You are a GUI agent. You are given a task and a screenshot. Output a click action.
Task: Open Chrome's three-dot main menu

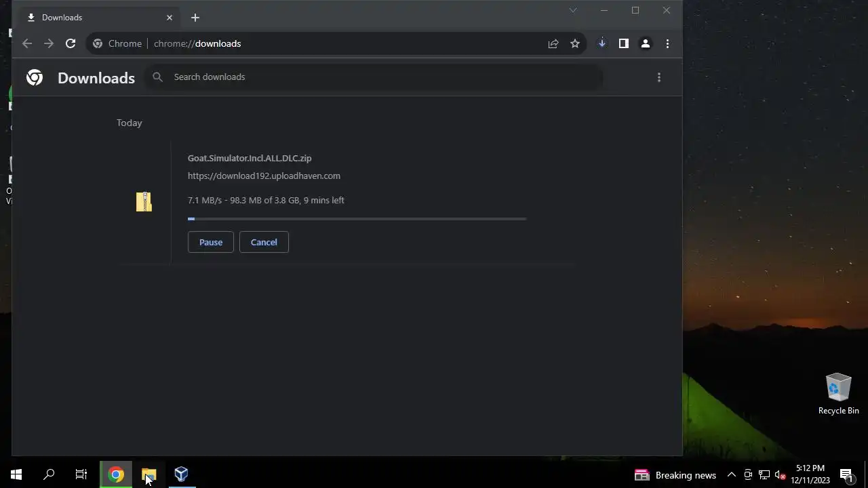tap(667, 43)
